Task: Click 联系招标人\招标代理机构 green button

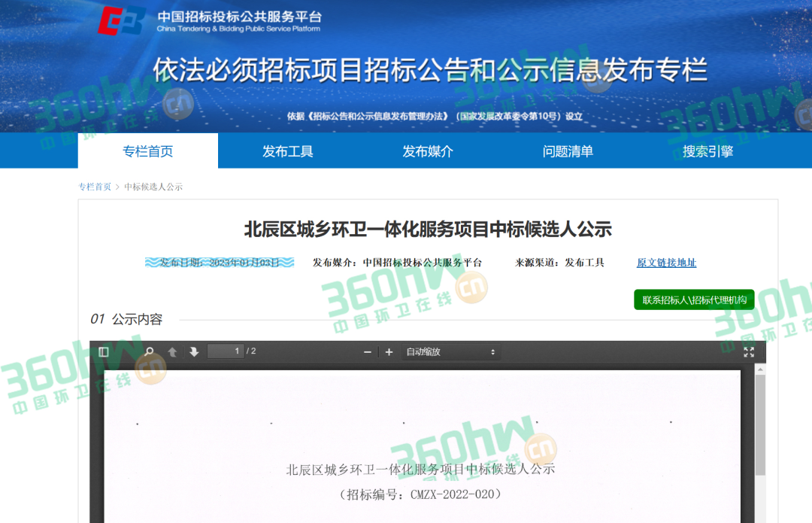Action: [x=694, y=300]
